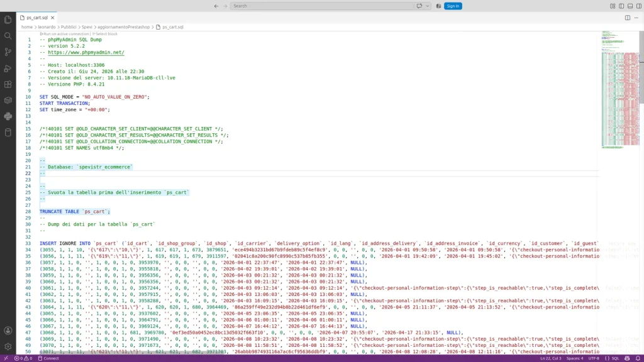Go back with the navigation arrow

216,6
